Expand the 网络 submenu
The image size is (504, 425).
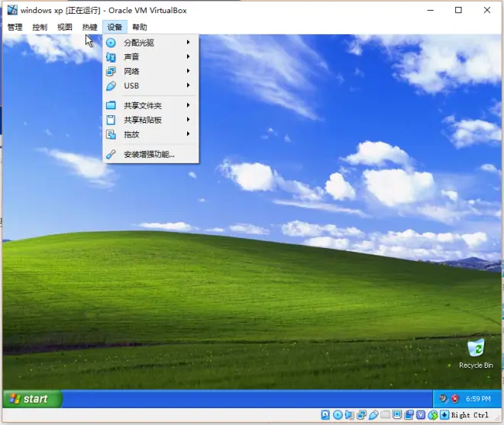coord(150,71)
